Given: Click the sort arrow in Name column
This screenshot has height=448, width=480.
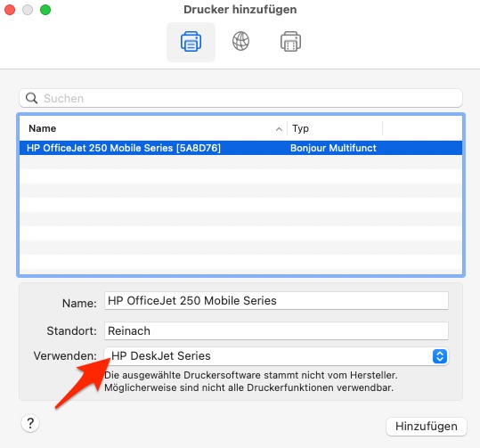Looking at the screenshot, I should [x=279, y=129].
